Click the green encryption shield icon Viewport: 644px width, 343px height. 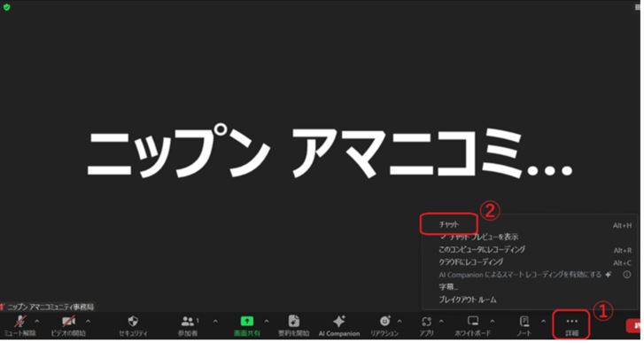pyautogui.click(x=6, y=7)
